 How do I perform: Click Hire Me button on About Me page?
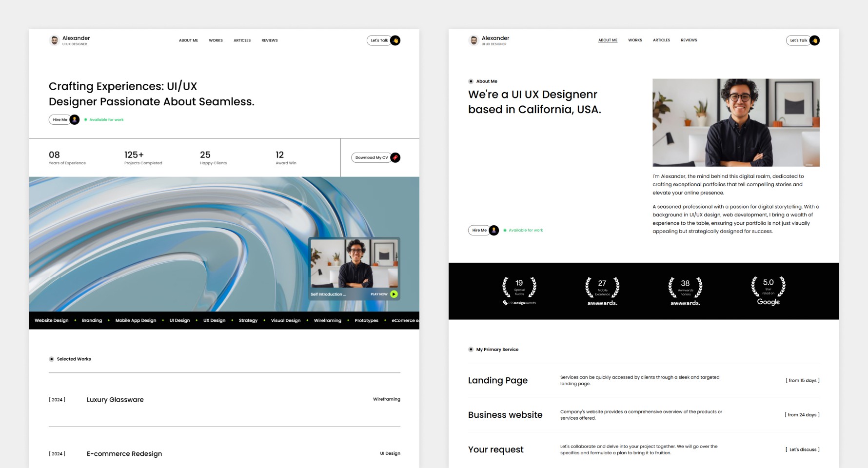pos(483,230)
